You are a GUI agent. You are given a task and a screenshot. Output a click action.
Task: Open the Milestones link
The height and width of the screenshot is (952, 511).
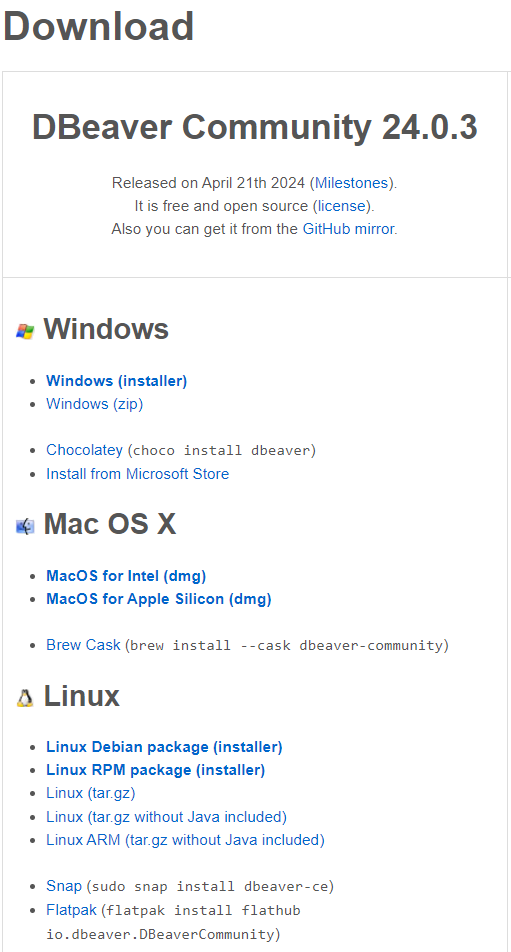click(351, 183)
